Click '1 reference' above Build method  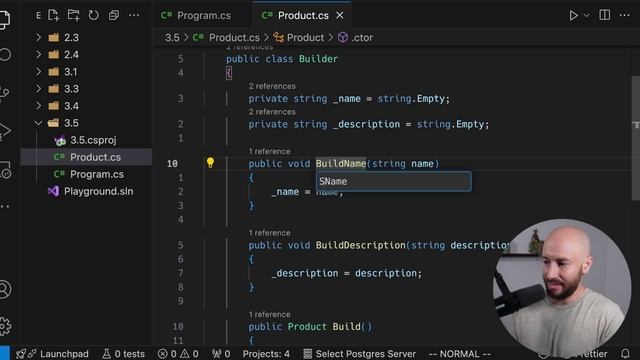coord(269,315)
